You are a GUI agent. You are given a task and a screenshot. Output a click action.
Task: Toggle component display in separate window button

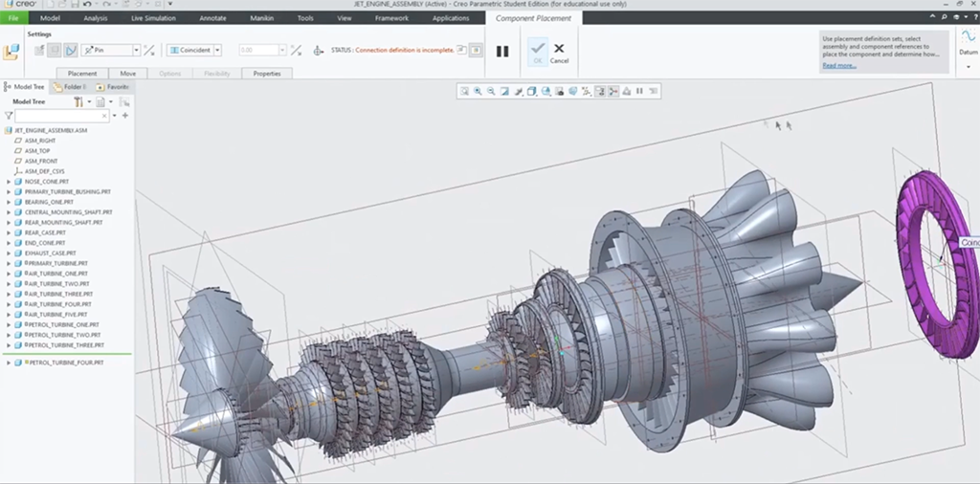click(460, 51)
